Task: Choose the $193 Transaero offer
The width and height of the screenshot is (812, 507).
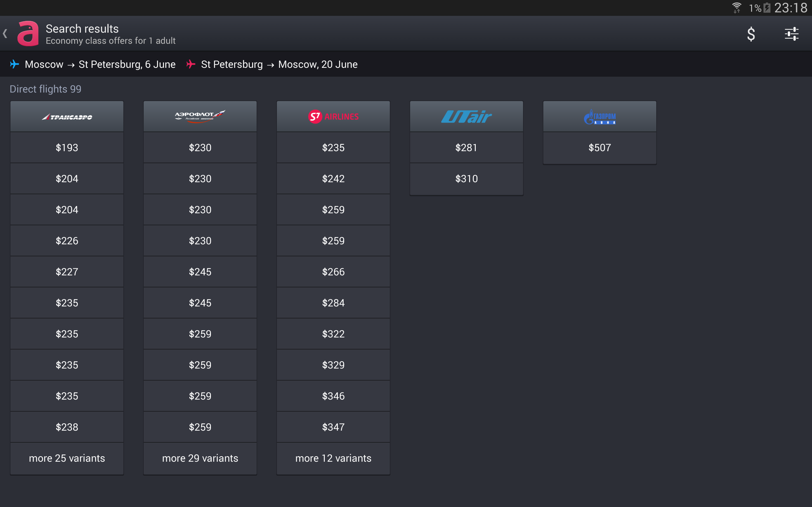Action: (67, 148)
